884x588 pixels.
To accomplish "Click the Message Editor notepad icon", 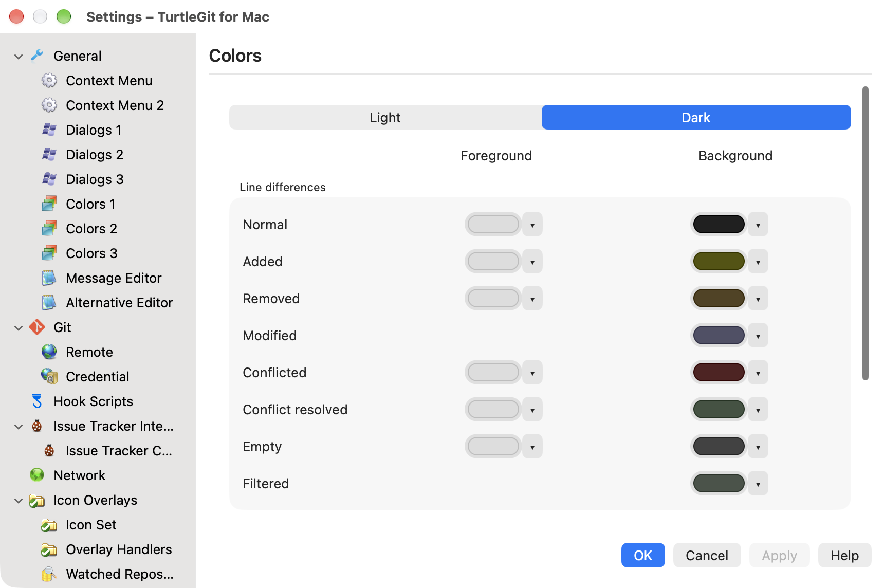I will point(49,278).
